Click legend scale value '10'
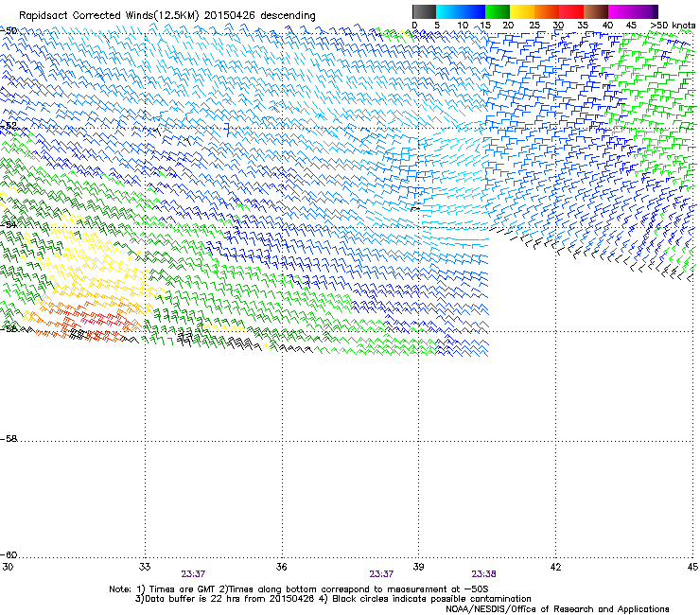 [463, 26]
